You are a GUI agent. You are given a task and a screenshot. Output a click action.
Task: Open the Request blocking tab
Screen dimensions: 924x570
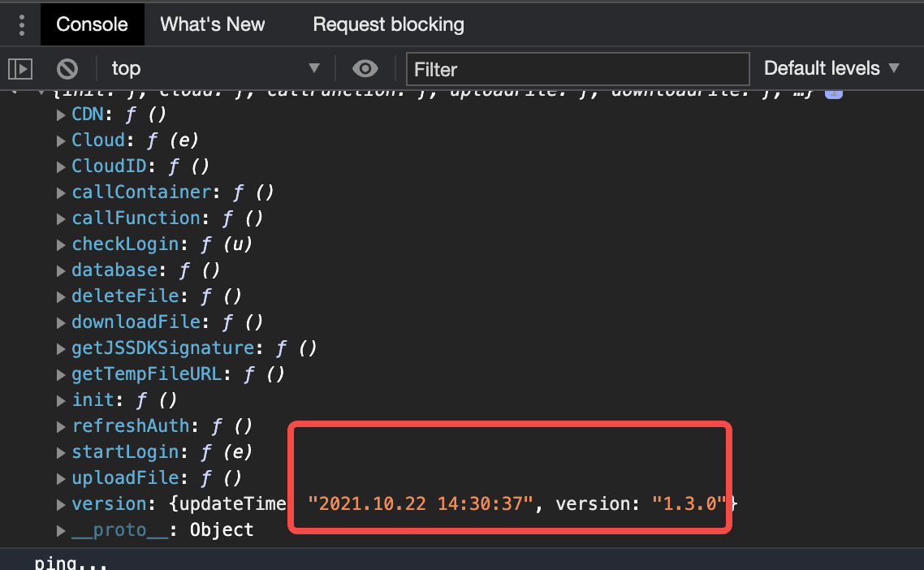coord(388,24)
